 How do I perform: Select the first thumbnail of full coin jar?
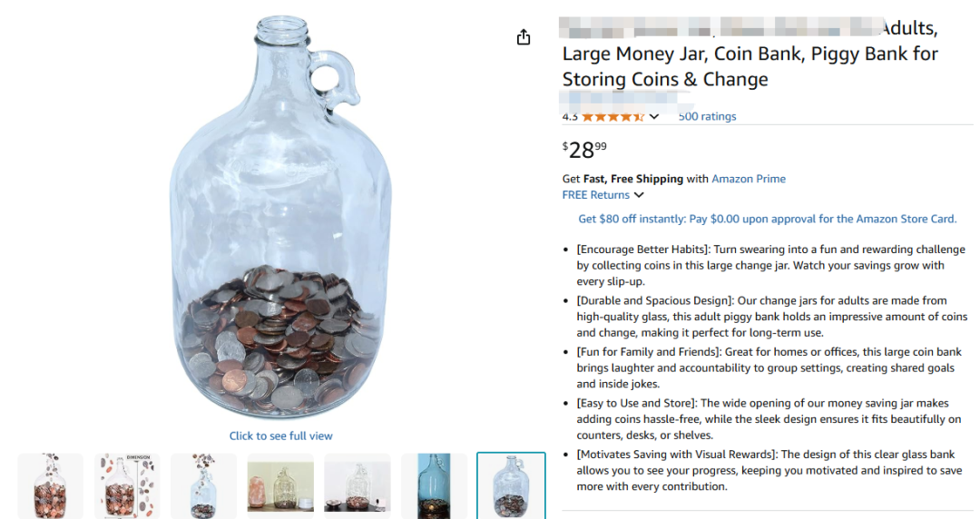coord(51,485)
